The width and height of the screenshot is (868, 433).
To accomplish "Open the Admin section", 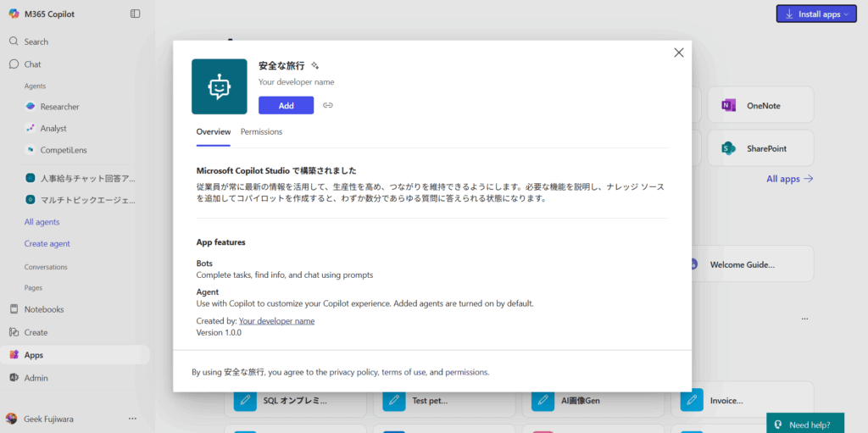I will [x=36, y=378].
